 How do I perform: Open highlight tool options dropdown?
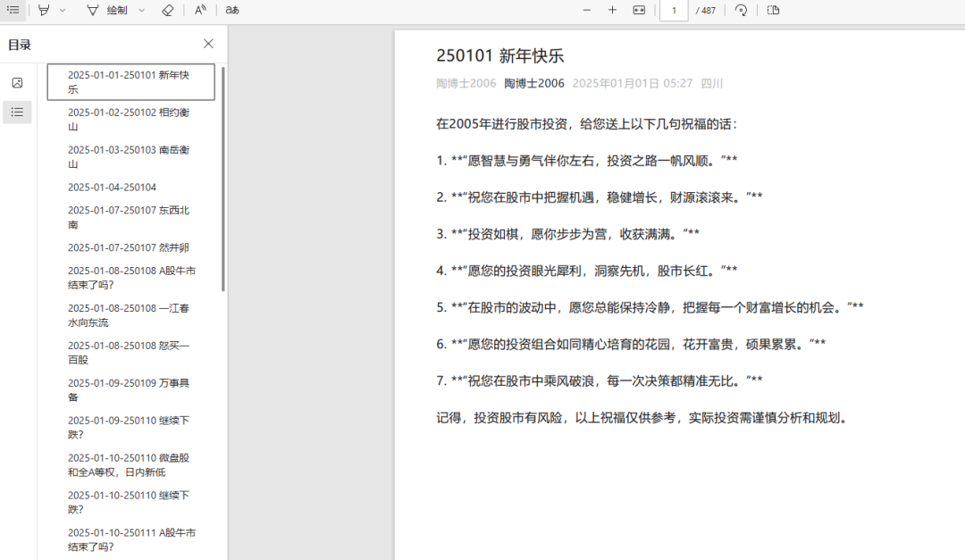(63, 11)
